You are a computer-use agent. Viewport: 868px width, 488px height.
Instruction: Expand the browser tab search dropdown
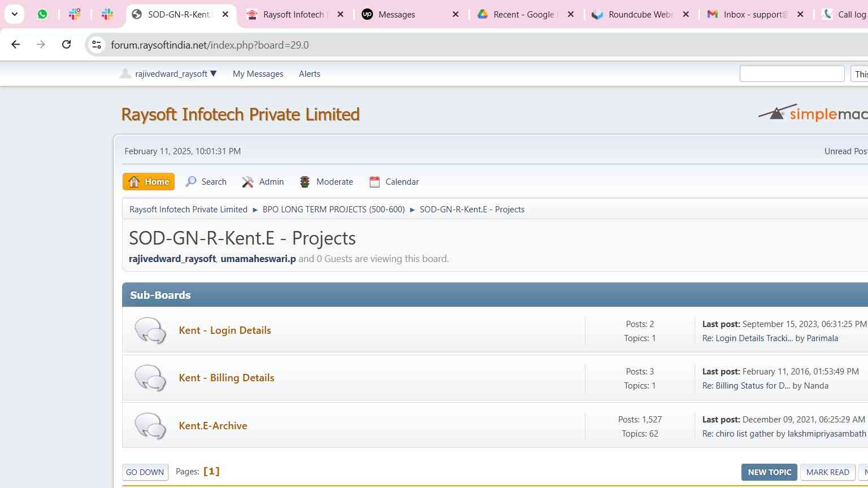(15, 14)
